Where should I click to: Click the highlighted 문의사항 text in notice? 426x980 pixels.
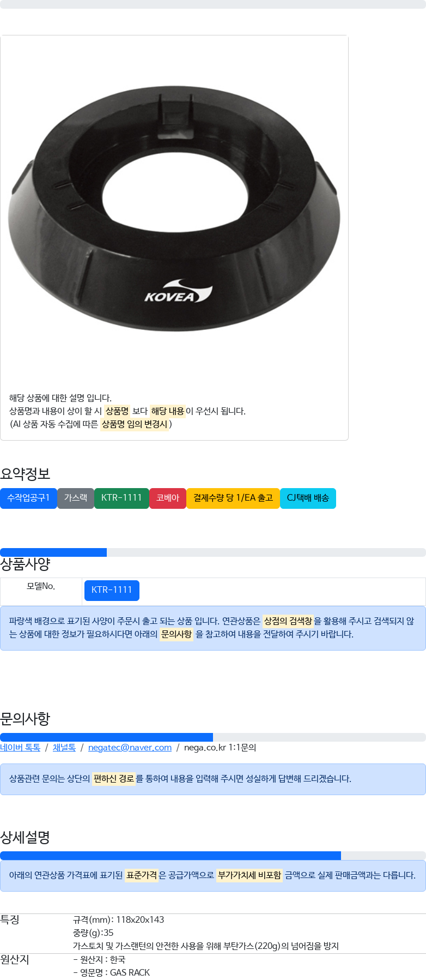pyautogui.click(x=177, y=634)
